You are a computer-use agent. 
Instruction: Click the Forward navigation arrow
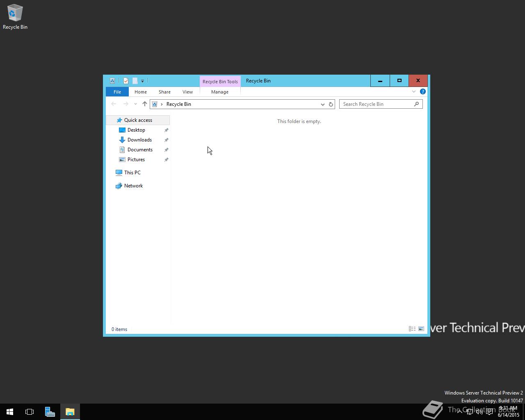(126, 104)
